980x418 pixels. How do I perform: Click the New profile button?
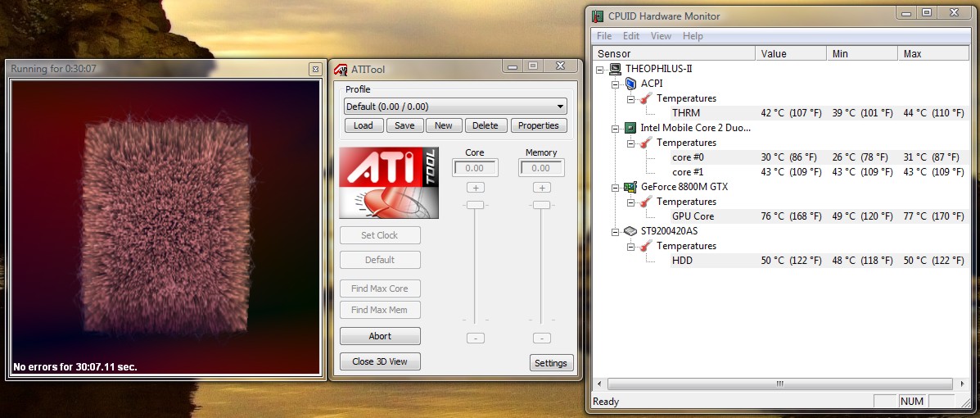click(444, 125)
